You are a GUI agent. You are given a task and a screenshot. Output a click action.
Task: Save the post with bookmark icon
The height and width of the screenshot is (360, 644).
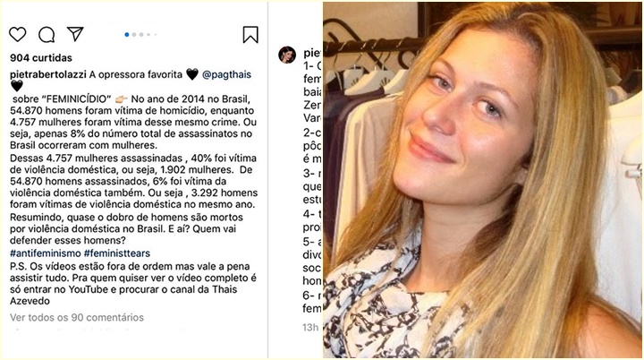(x=250, y=35)
